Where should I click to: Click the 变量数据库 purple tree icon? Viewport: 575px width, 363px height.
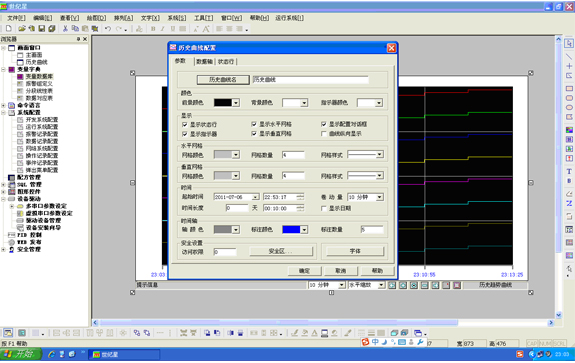[20, 76]
